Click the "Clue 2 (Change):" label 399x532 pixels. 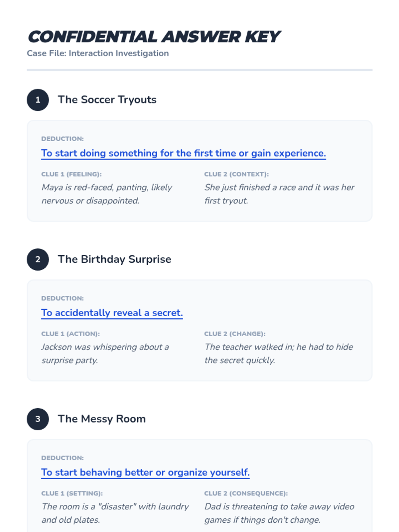point(235,334)
